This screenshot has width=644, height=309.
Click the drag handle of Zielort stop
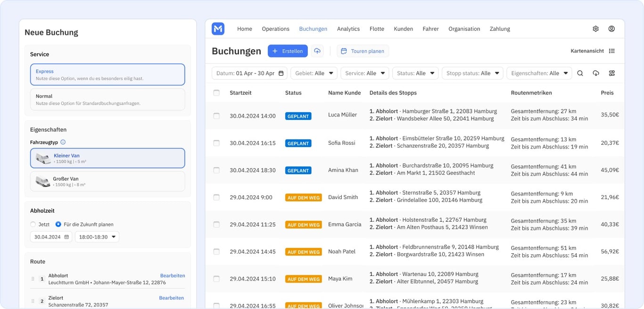coord(33,301)
